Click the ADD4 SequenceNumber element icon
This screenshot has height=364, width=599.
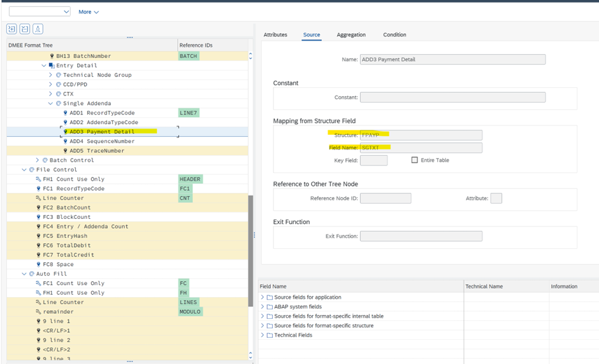pyautogui.click(x=66, y=141)
